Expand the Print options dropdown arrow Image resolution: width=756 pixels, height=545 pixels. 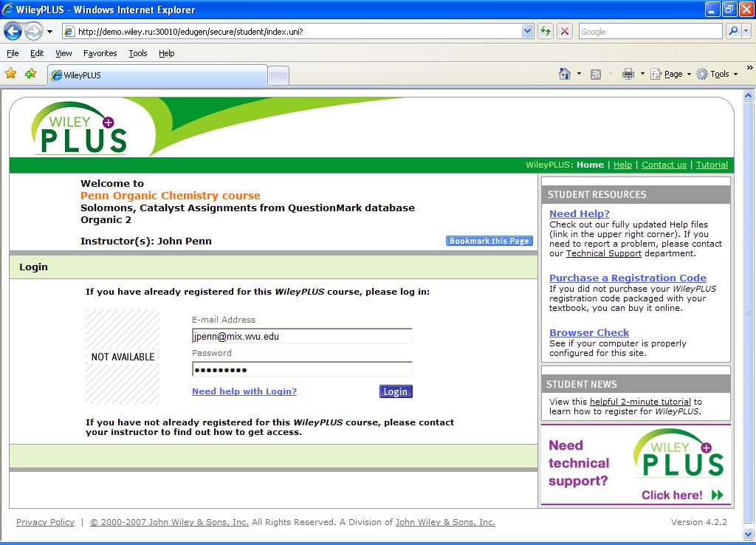642,74
